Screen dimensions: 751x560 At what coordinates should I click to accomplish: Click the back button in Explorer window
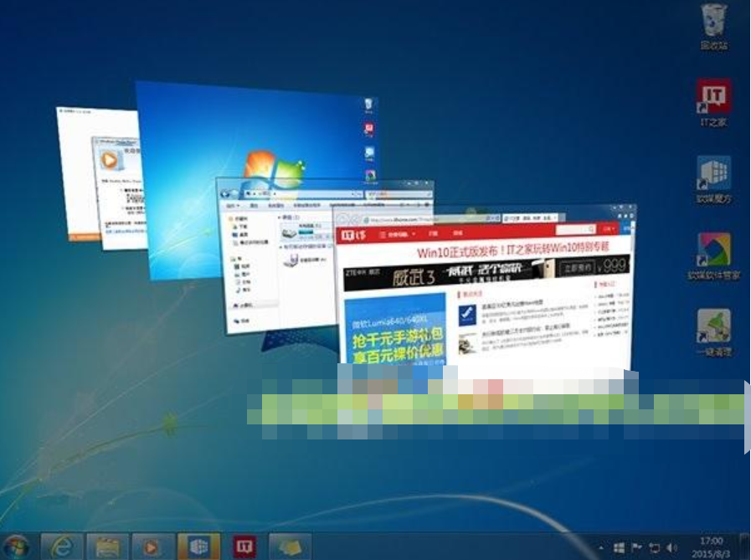coord(225,193)
